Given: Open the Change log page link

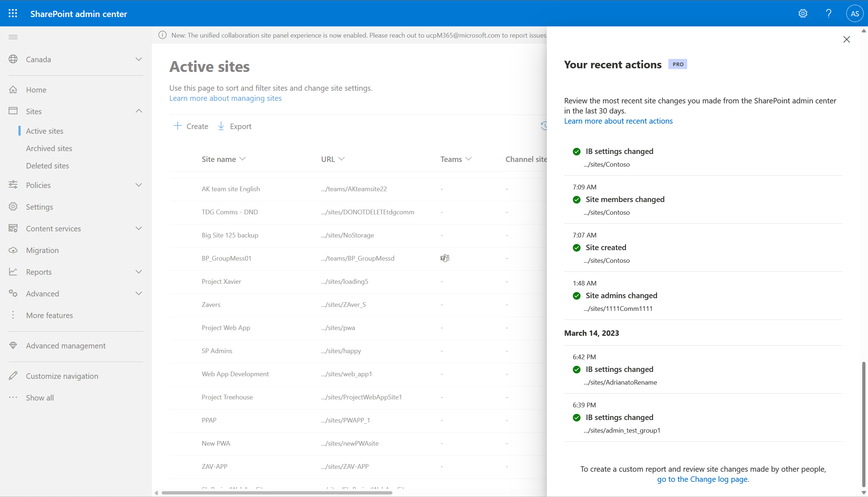Looking at the screenshot, I should point(703,479).
